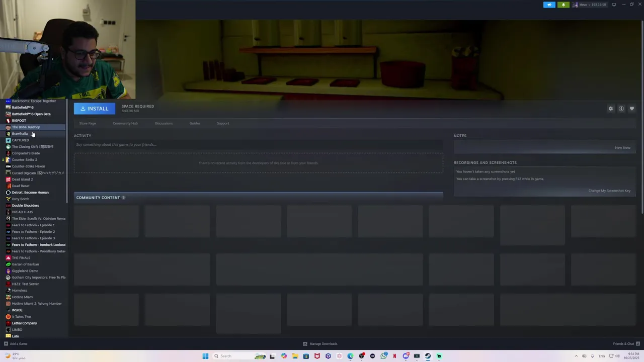Show game info icon
The height and width of the screenshot is (362, 644).
coord(621,109)
